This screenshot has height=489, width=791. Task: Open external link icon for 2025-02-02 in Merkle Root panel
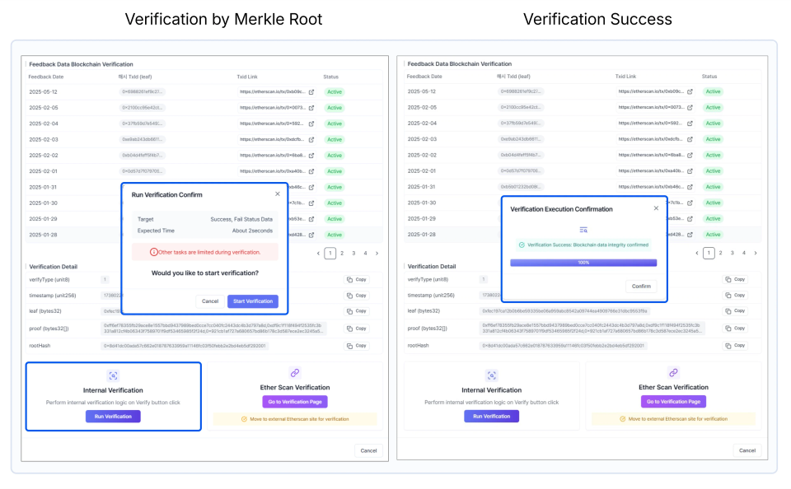pos(311,155)
